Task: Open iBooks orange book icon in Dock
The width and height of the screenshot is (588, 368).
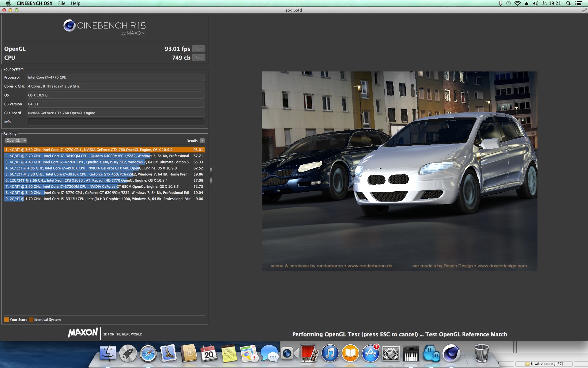Action: [x=350, y=353]
